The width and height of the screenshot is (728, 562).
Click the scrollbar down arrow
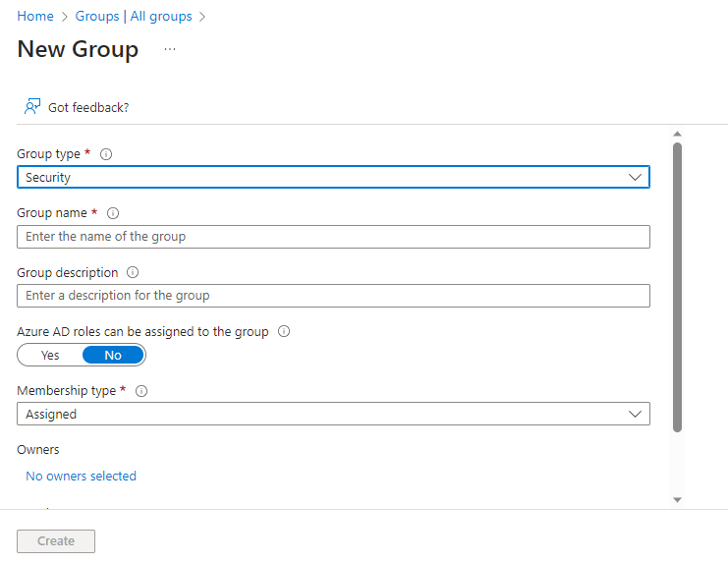pyautogui.click(x=677, y=499)
